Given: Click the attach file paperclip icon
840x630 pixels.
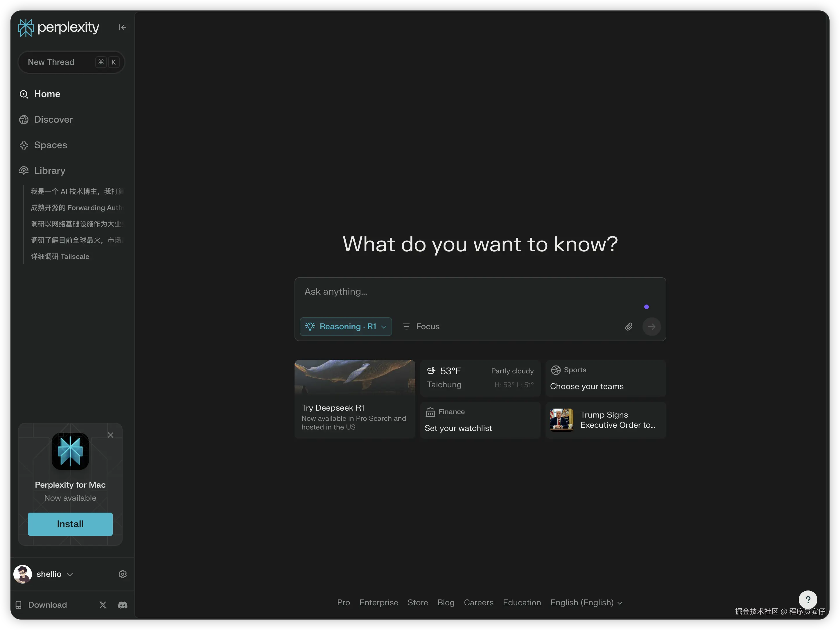Looking at the screenshot, I should click(629, 326).
